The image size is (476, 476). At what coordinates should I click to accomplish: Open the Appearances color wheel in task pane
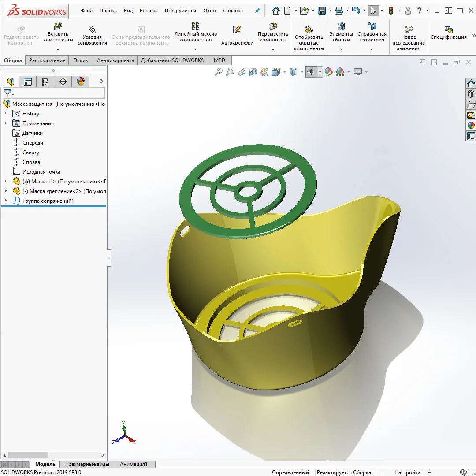(x=471, y=125)
